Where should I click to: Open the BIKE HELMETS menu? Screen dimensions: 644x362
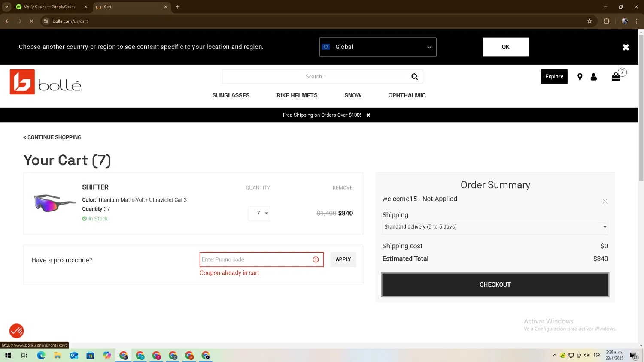(x=297, y=95)
